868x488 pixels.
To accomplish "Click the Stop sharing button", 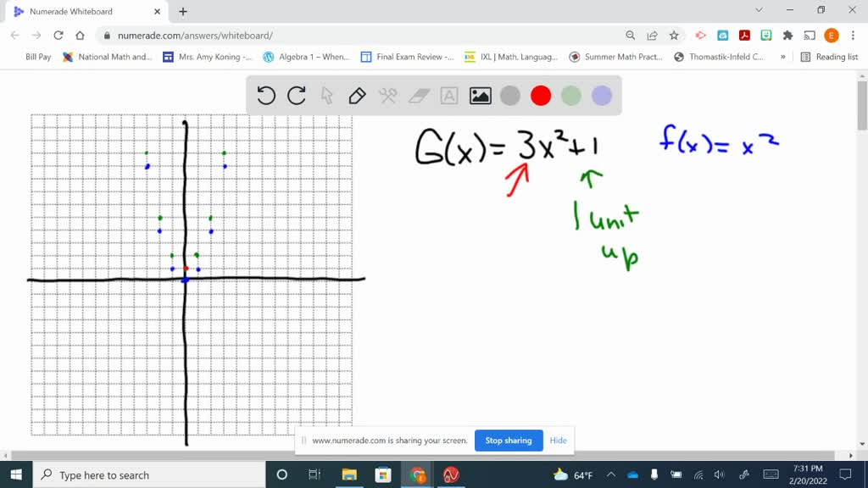I will (509, 441).
